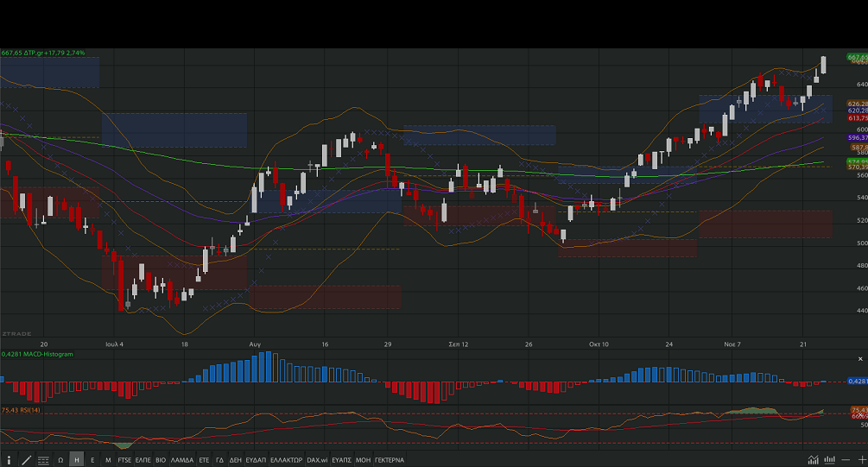Open the ΕΛΠΕ symbol tab
This screenshot has width=868, height=467.
pyautogui.click(x=143, y=460)
